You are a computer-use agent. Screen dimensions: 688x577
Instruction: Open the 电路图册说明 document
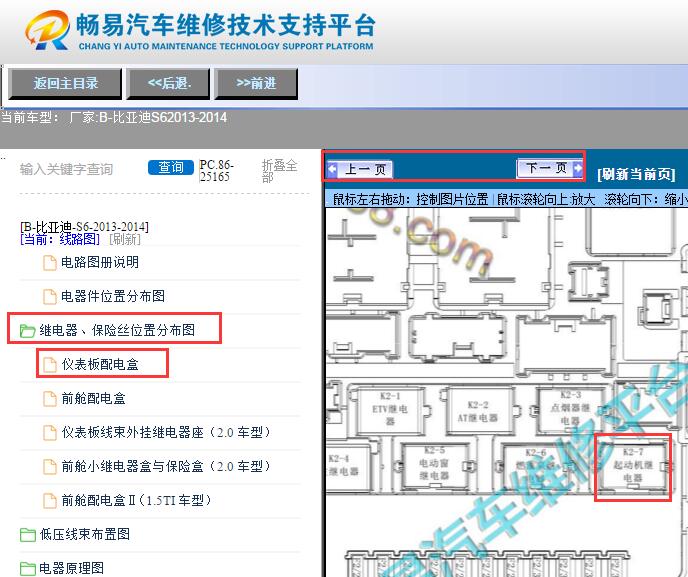coord(100,262)
